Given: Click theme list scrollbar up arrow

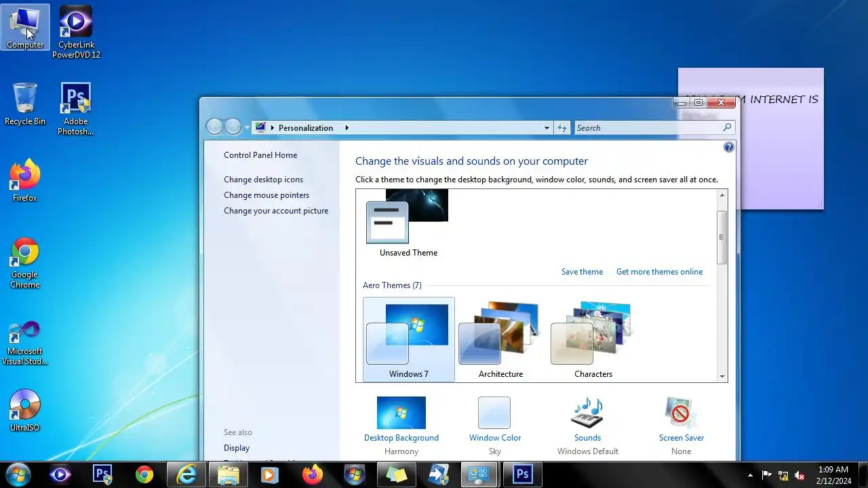Looking at the screenshot, I should 722,195.
